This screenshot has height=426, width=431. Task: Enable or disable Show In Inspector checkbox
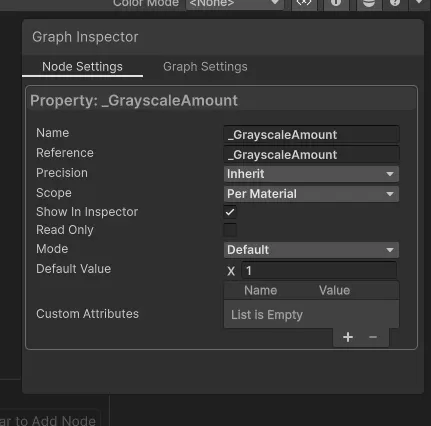(x=230, y=212)
